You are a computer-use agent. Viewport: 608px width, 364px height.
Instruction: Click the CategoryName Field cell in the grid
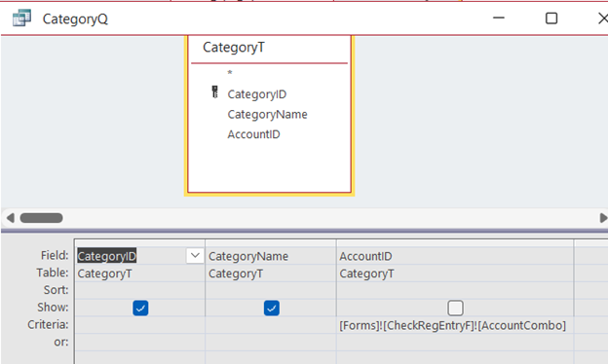coord(271,256)
